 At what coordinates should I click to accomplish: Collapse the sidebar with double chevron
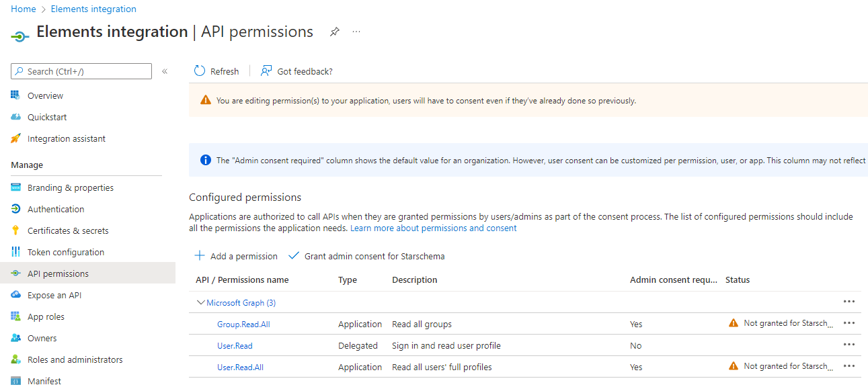[x=165, y=71]
